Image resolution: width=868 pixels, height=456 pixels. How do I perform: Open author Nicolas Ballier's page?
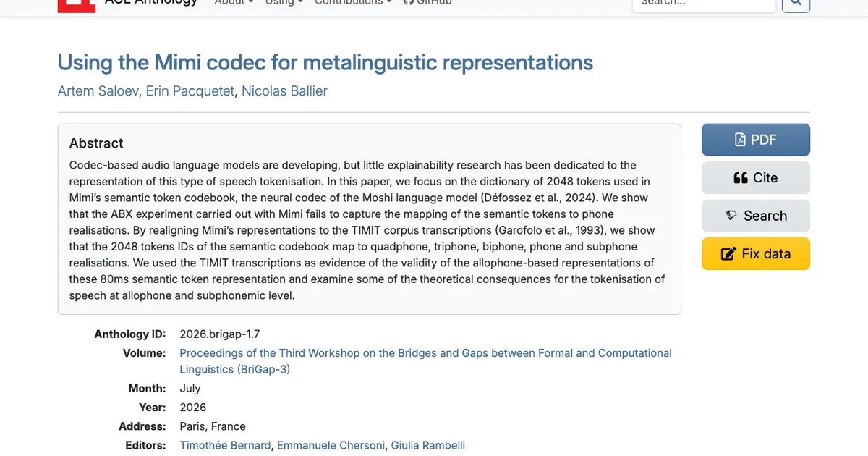(284, 91)
